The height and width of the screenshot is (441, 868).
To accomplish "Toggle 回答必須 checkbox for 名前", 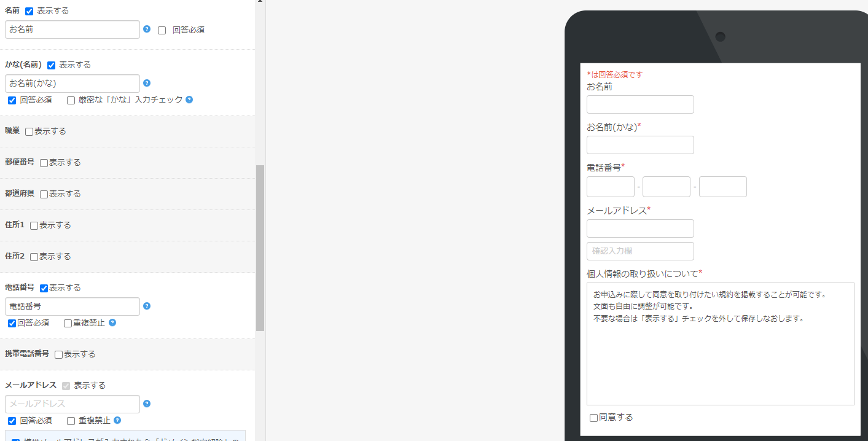I will tap(162, 30).
